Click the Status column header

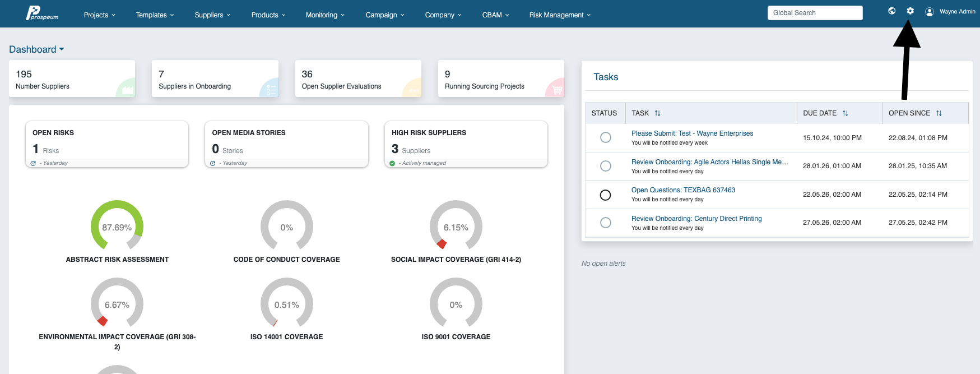(604, 113)
